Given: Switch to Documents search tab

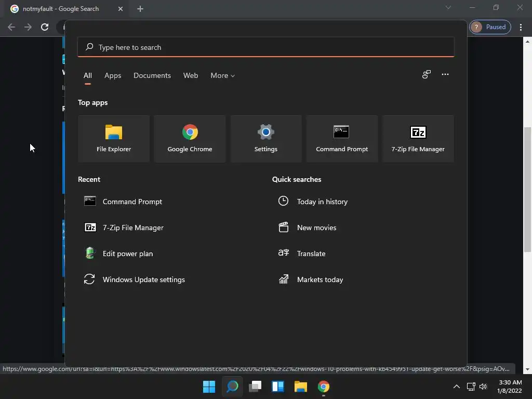Looking at the screenshot, I should point(152,75).
